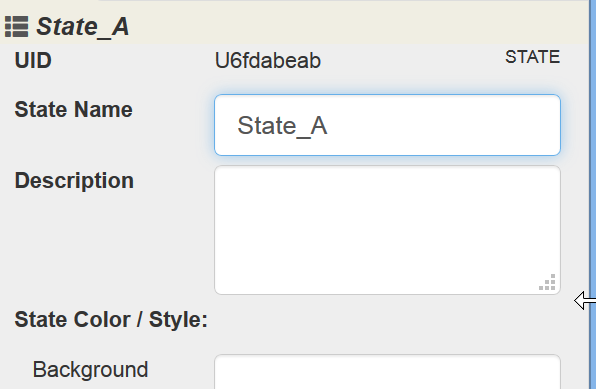Click the STATE type label
The width and height of the screenshot is (596, 389).
(532, 57)
